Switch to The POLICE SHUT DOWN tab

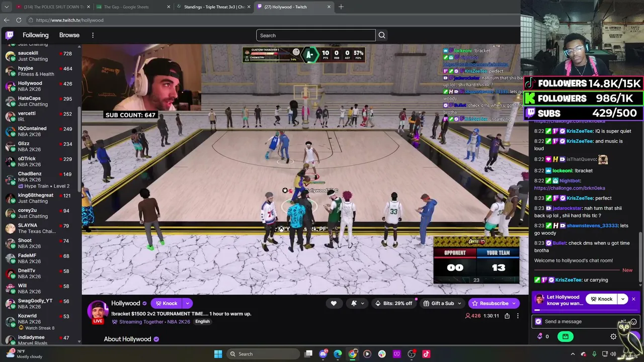coord(52,7)
